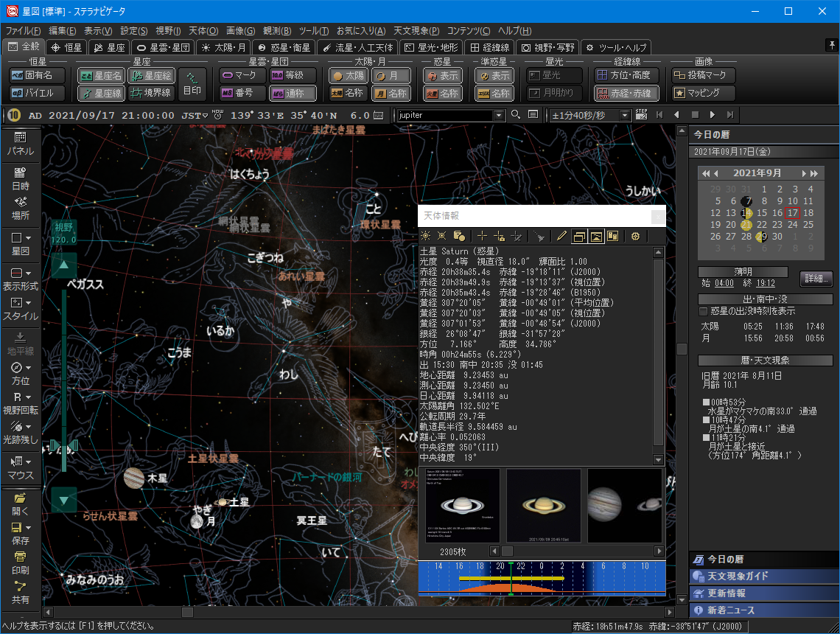
Task: Enable the 惑星の出没時刻を表示 checkbox
Action: (x=703, y=311)
